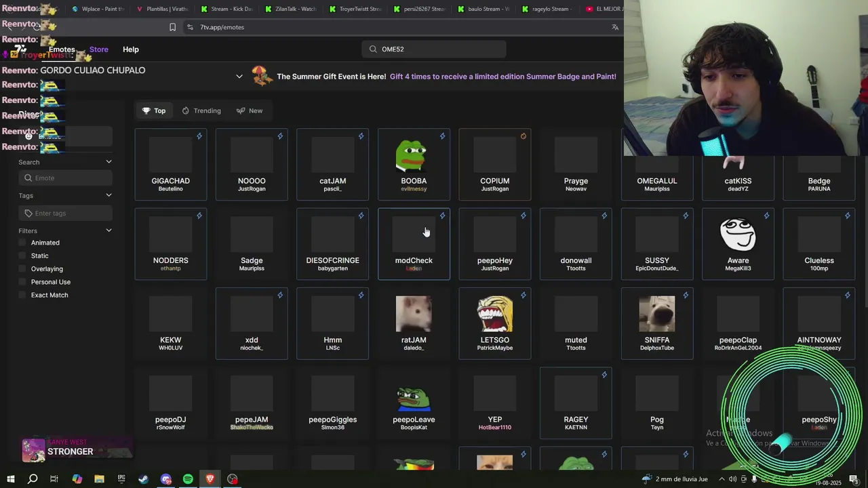Image resolution: width=868 pixels, height=488 pixels.
Task: Open the Store page in the navigation
Action: (99, 49)
